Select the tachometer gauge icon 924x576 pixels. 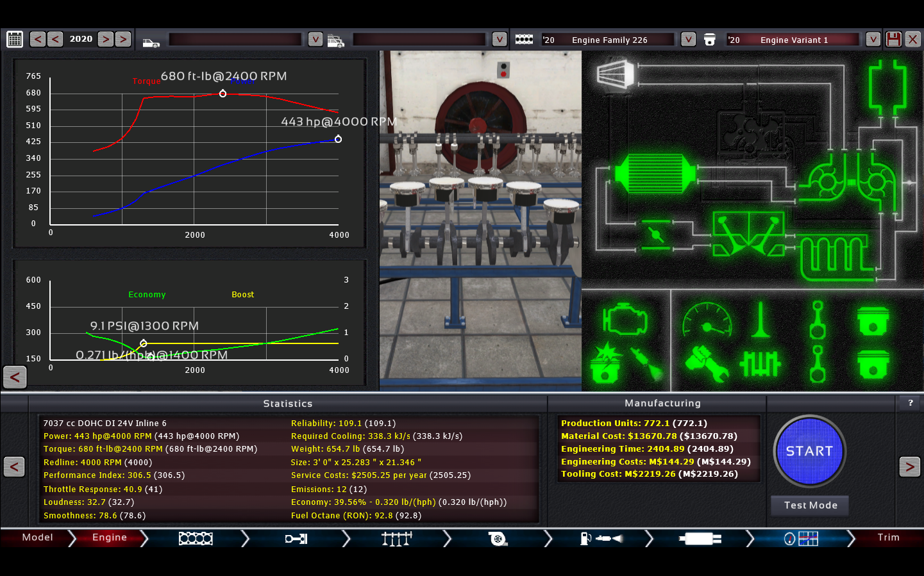(x=707, y=320)
